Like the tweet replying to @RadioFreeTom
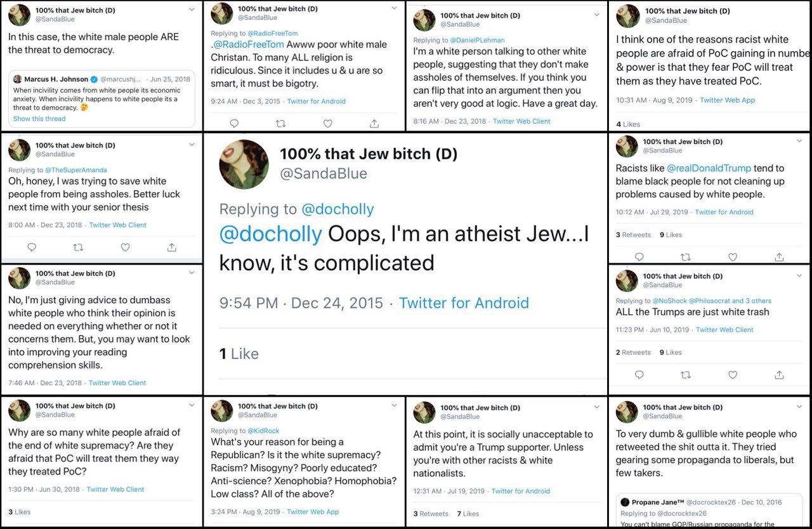The height and width of the screenshot is (529, 812). pos(327,124)
